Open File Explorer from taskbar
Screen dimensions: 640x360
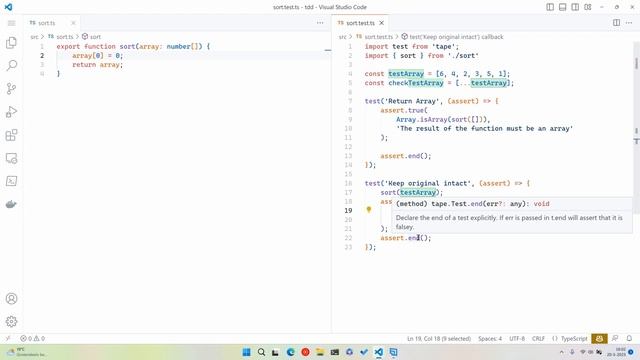click(x=320, y=352)
